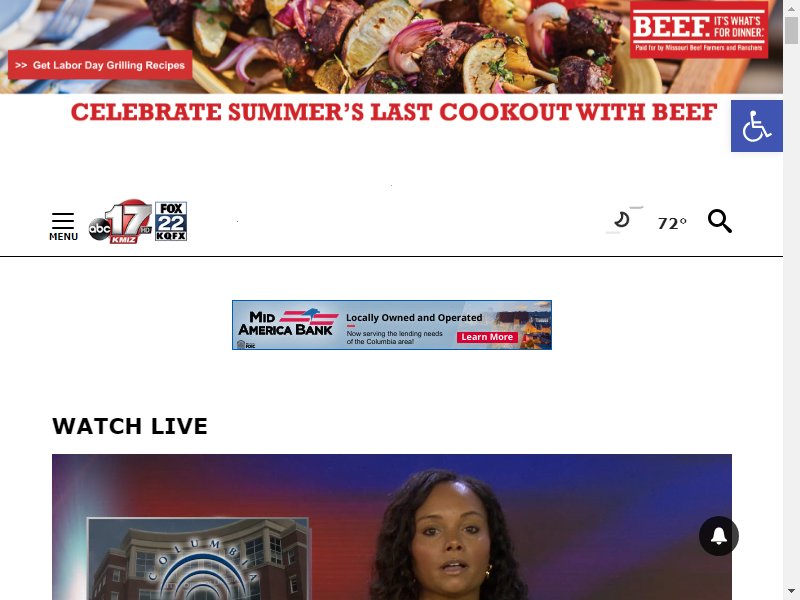Click the scrollbar down arrow
Viewport: 800px width, 600px height.
(791, 591)
